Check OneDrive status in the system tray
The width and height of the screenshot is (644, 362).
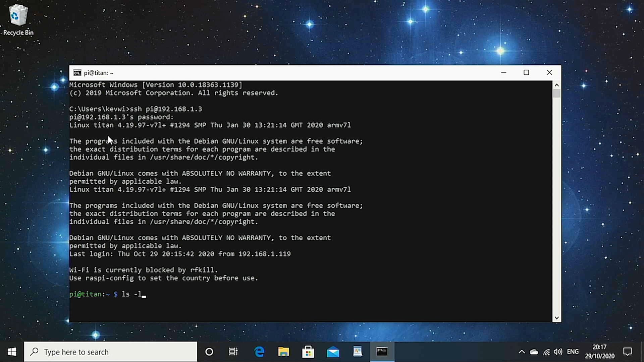pos(534,352)
